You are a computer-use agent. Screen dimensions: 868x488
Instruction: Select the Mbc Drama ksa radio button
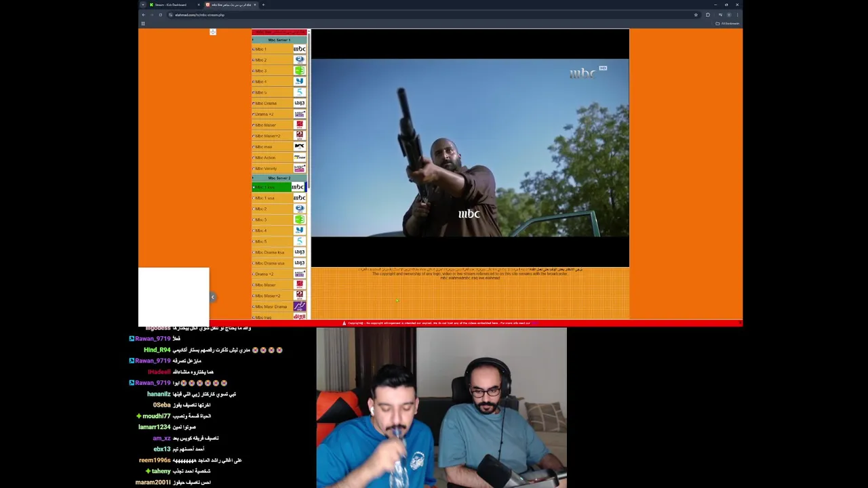point(254,253)
